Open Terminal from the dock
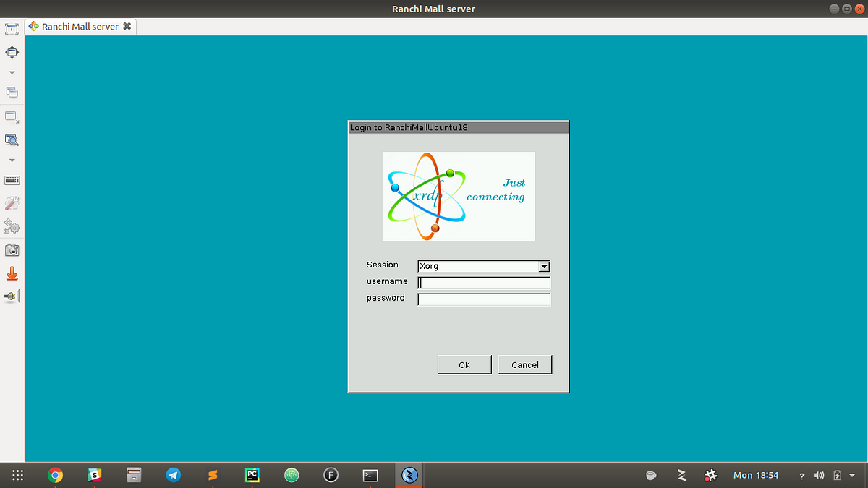 click(370, 475)
